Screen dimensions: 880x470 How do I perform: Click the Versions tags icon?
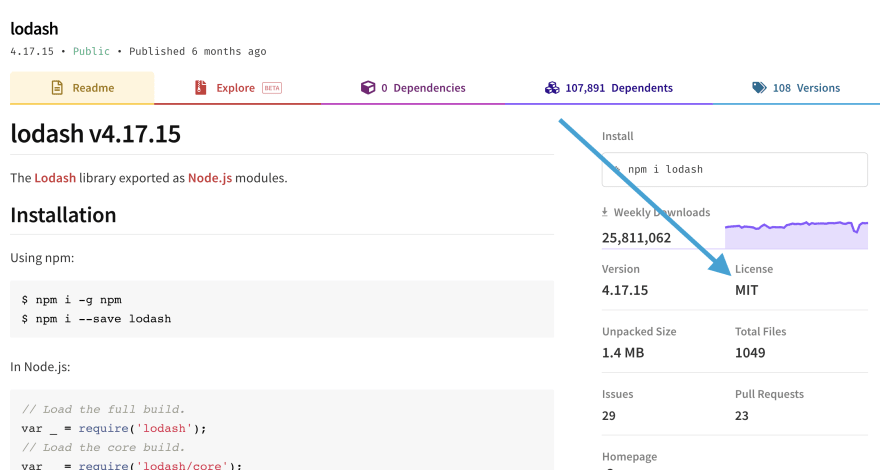(759, 88)
